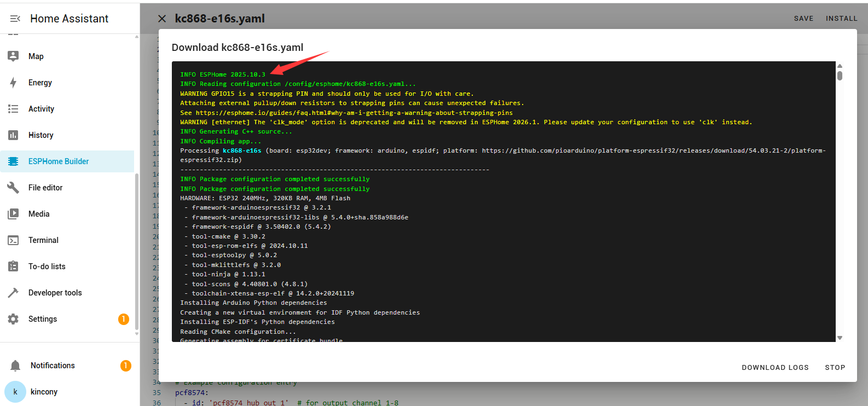
Task: Click the Developer tools hammer icon
Action: click(14, 293)
